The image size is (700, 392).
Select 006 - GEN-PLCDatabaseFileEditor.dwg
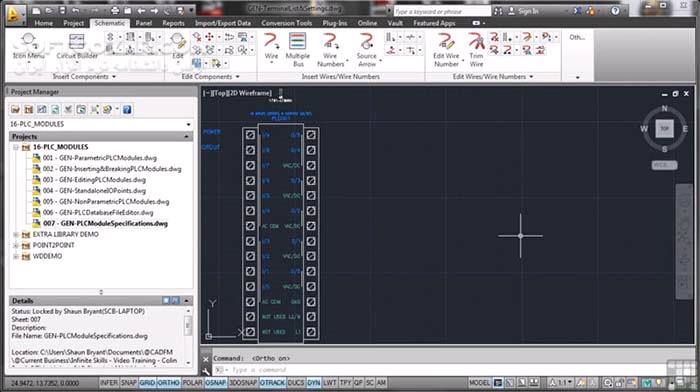pos(98,213)
